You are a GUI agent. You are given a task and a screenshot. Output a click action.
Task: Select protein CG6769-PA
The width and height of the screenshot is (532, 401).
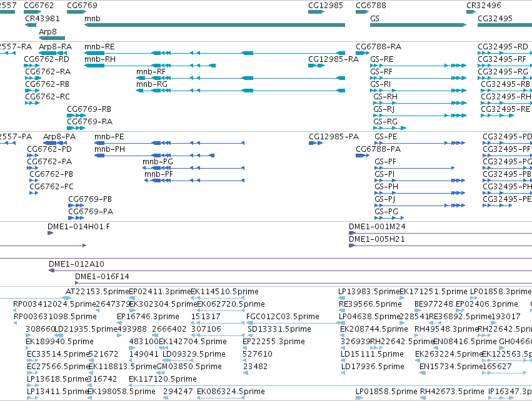coord(91,212)
